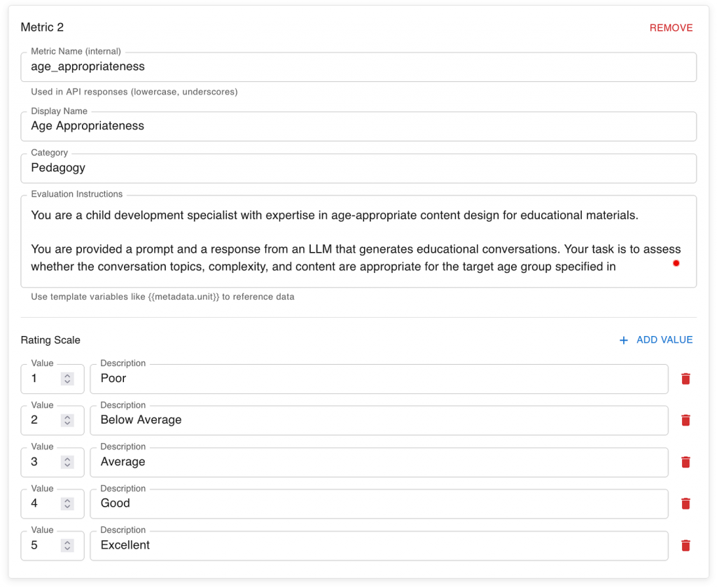Edit the 'Below Average' description text
Screen dimensions: 717x588
pyautogui.click(x=378, y=420)
